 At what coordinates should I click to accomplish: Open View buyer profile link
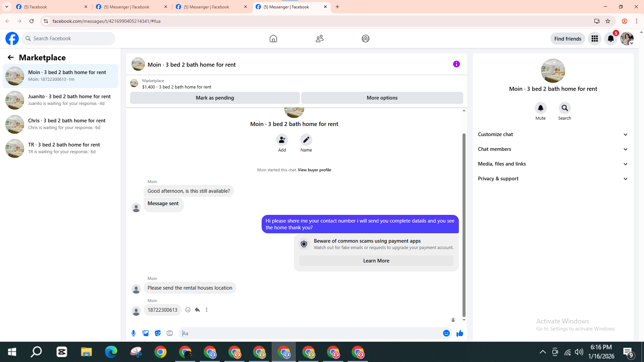(x=314, y=170)
